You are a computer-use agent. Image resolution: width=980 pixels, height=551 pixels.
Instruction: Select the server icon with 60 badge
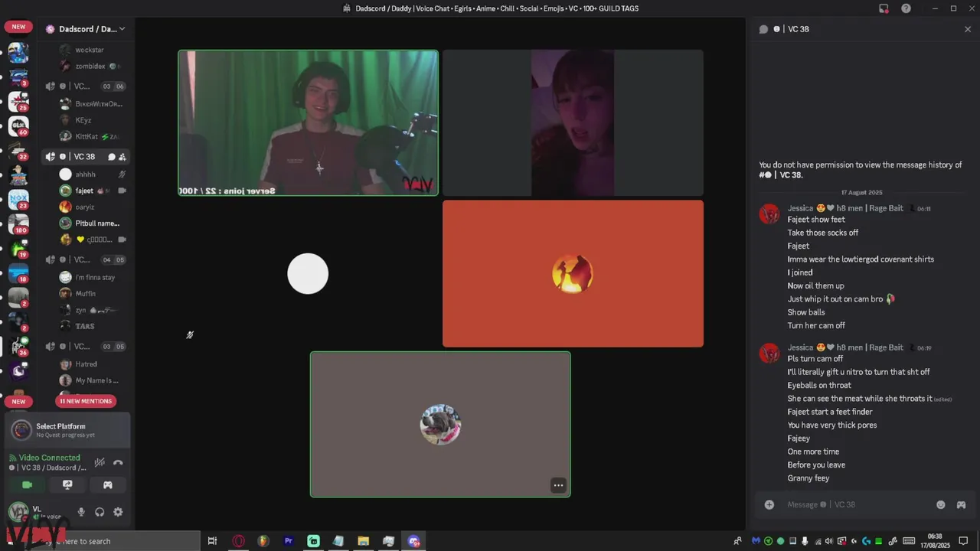[x=18, y=126]
